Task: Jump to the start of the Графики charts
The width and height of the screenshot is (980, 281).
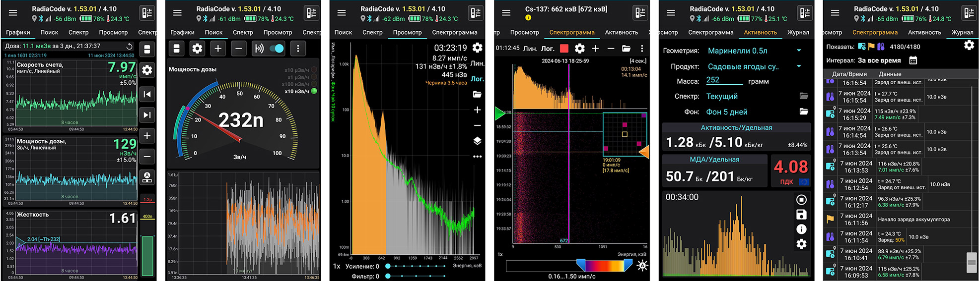Action: 147,94
